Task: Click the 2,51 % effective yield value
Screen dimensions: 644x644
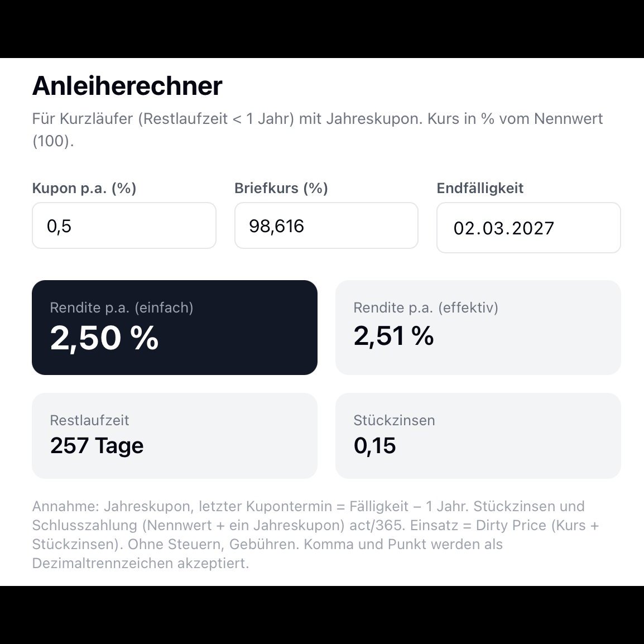Action: click(x=393, y=336)
